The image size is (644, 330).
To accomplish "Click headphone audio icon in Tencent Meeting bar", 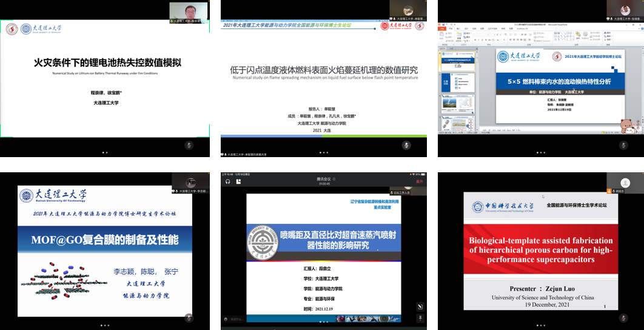I will (x=228, y=181).
